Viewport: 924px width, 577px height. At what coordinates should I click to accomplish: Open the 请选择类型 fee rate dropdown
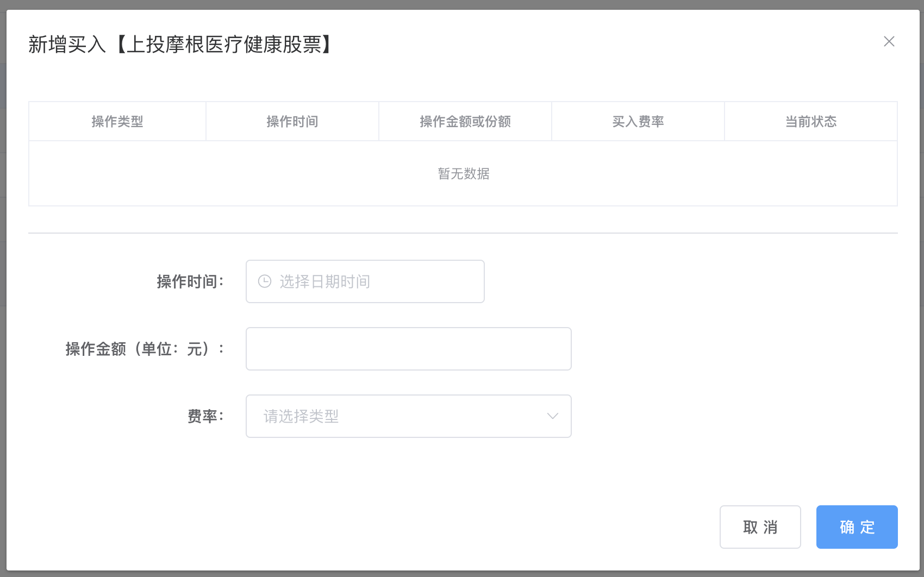point(409,416)
